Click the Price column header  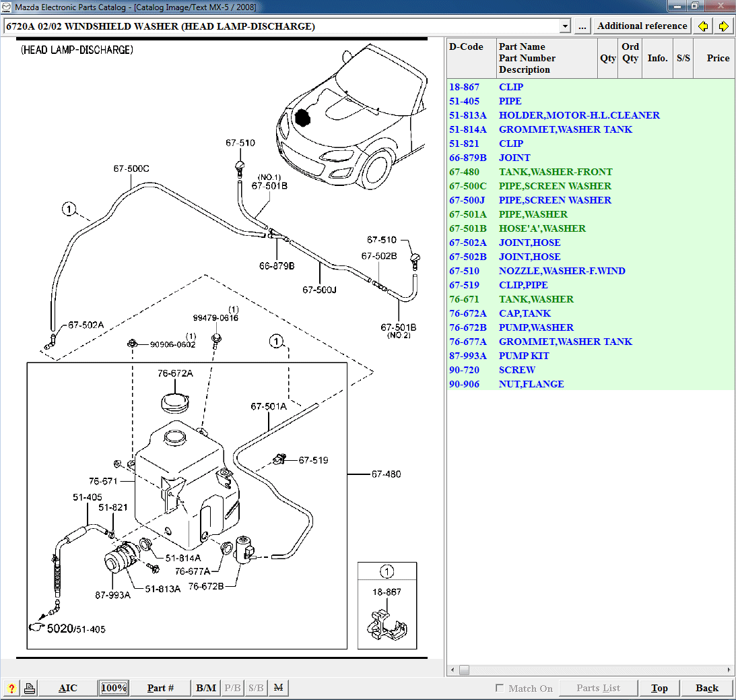[x=714, y=58]
